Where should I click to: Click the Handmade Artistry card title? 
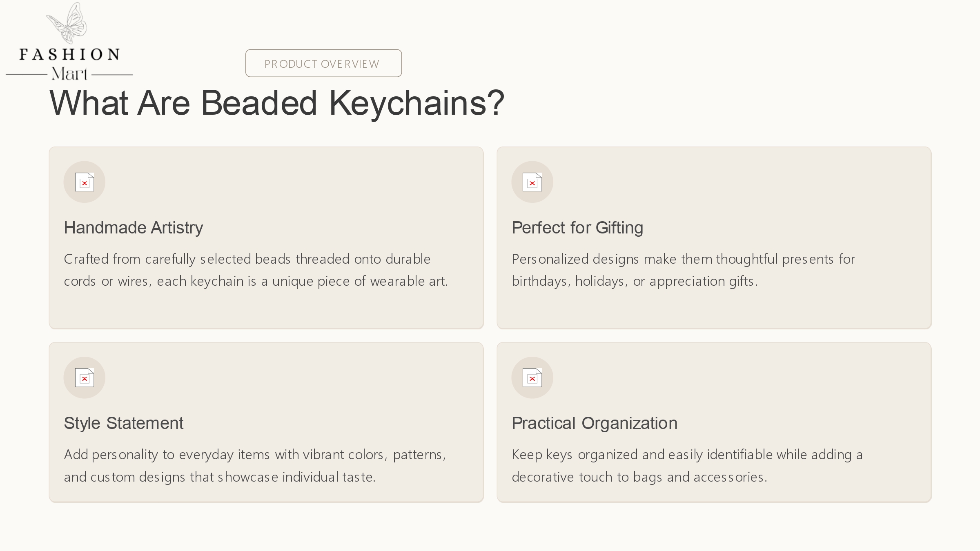coord(133,228)
